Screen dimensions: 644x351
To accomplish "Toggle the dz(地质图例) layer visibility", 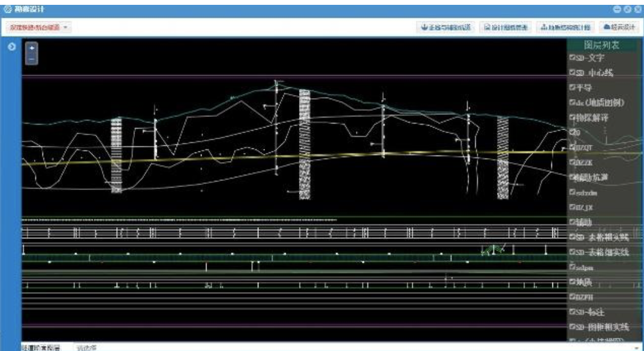I will click(572, 103).
